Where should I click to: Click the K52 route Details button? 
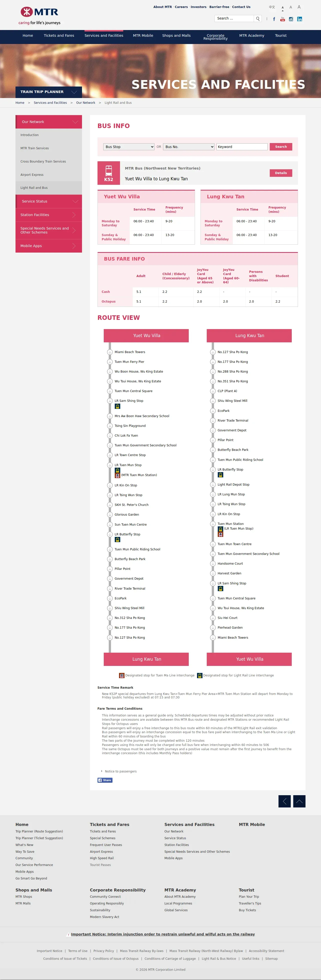[281, 173]
